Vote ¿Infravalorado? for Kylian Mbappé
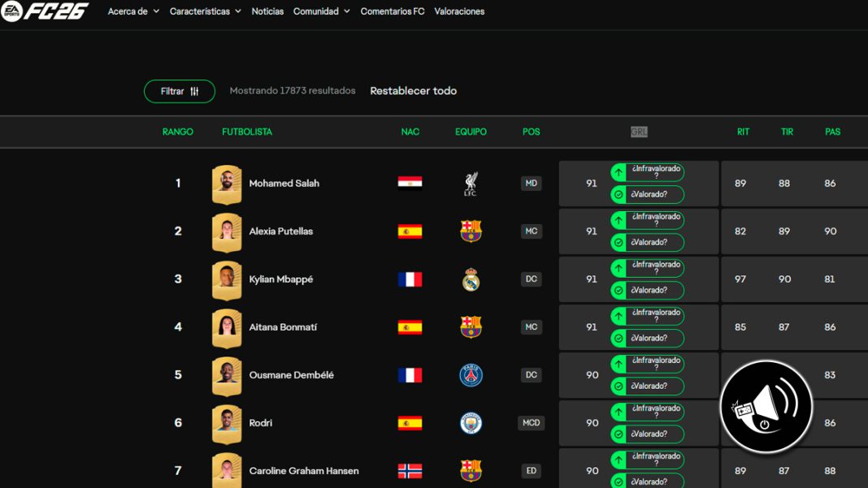Viewport: 868px width, 488px height. 647,268
